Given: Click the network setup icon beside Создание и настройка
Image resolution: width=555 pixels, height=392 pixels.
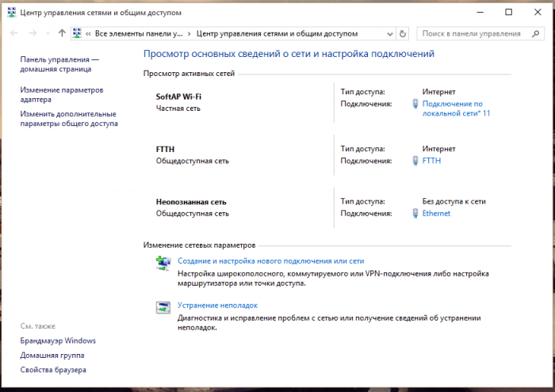Looking at the screenshot, I should tap(163, 263).
